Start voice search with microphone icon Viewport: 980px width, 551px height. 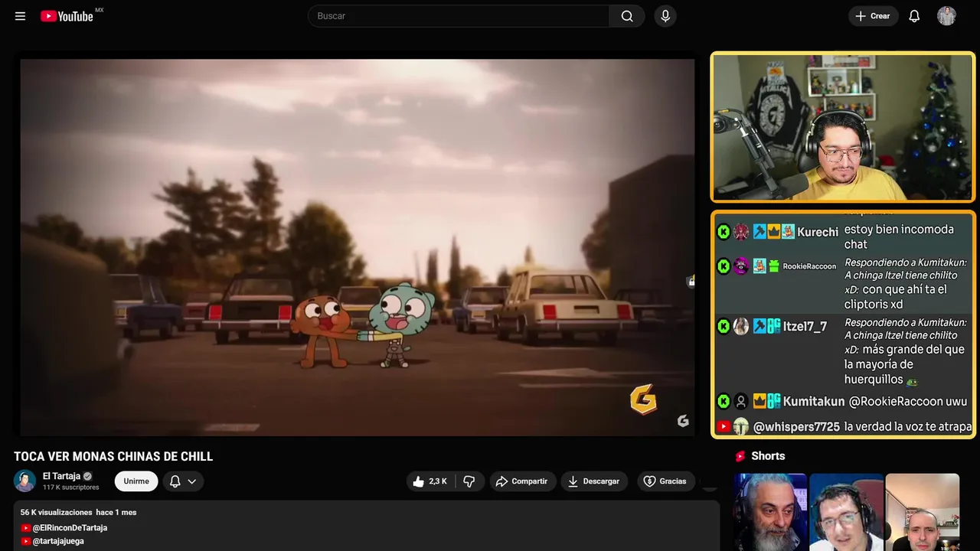coord(665,16)
